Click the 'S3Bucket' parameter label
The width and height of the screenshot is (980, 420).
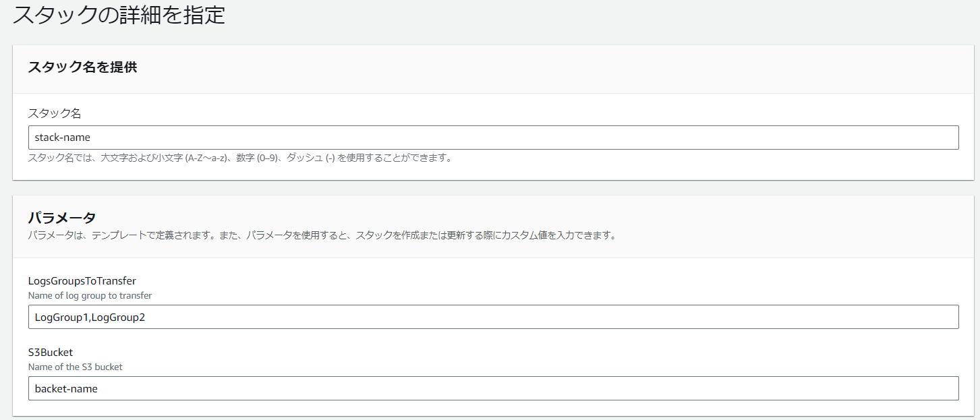(x=50, y=353)
